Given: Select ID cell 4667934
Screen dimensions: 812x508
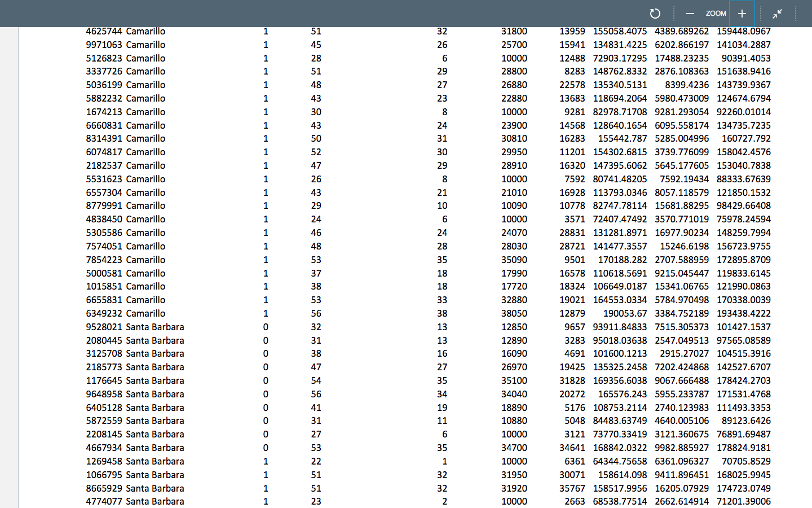Looking at the screenshot, I should 104,448.
